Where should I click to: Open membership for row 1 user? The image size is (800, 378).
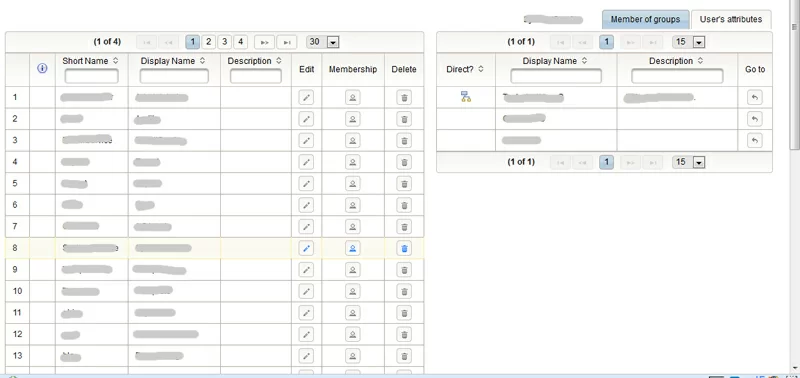[x=353, y=97]
